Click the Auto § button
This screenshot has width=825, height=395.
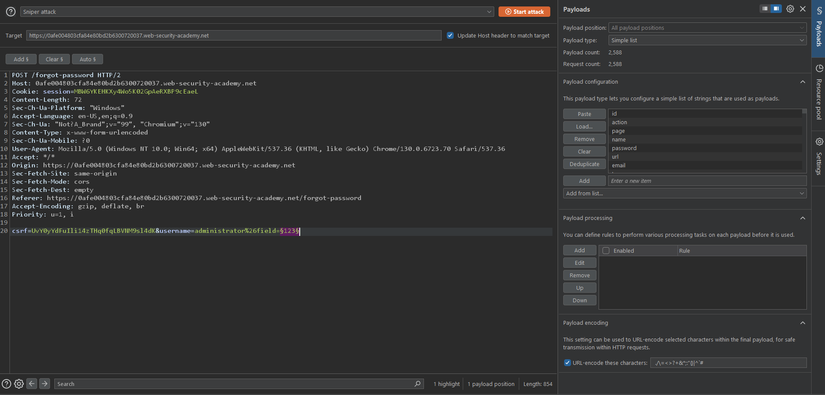pos(87,59)
